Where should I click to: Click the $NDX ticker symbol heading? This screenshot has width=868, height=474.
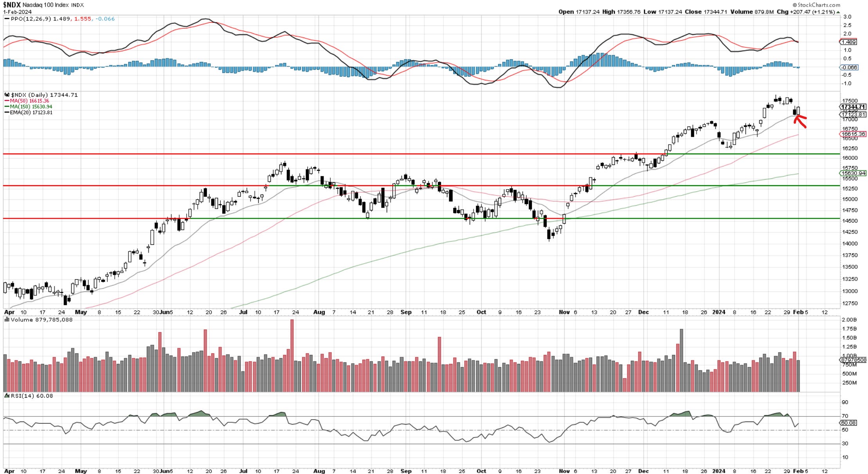12,5
